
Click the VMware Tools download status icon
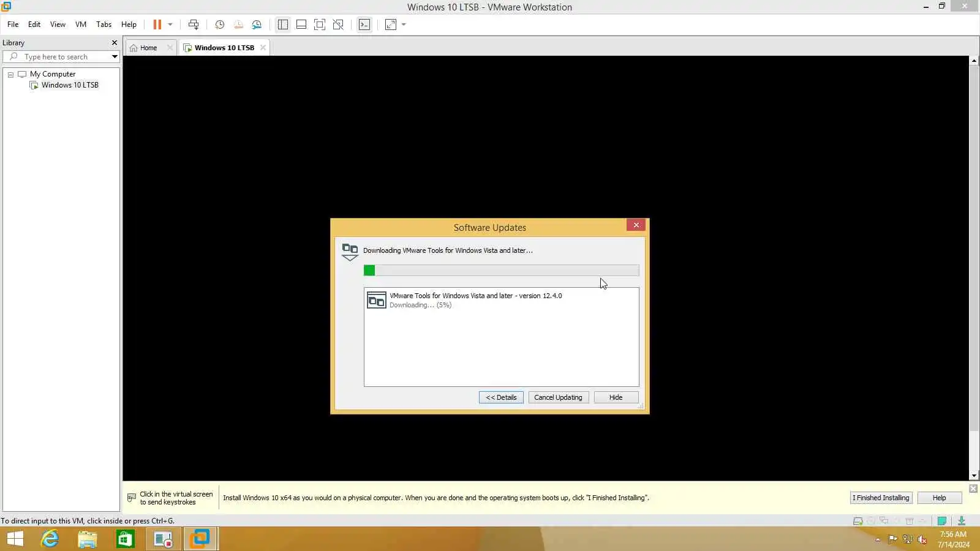pos(962,521)
